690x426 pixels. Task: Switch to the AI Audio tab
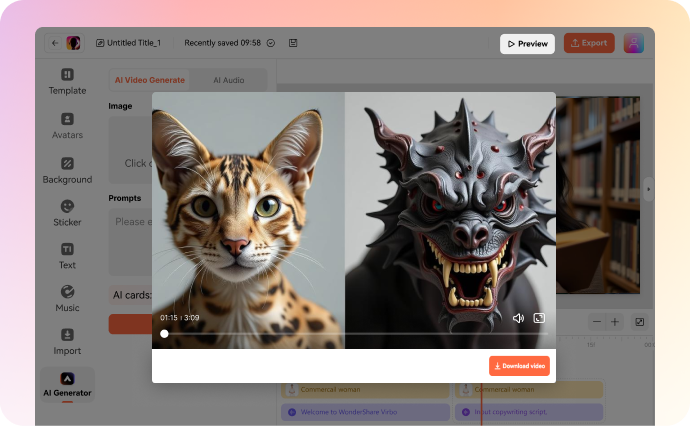pos(229,80)
